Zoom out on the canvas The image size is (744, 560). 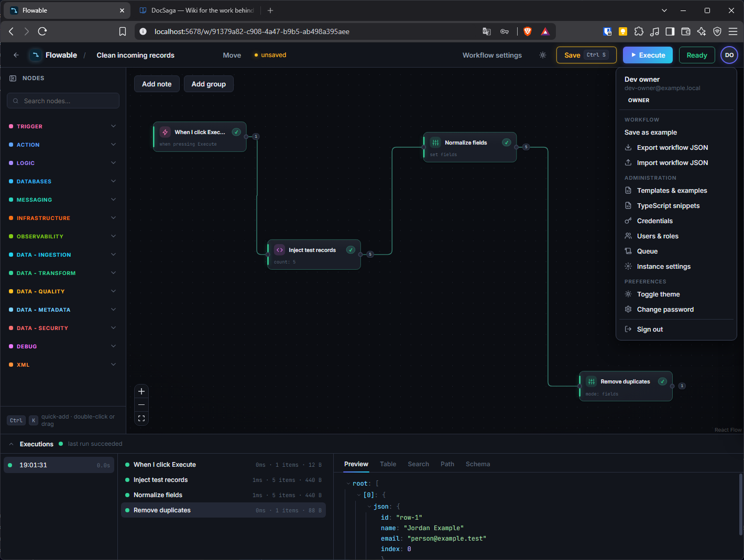pos(141,405)
